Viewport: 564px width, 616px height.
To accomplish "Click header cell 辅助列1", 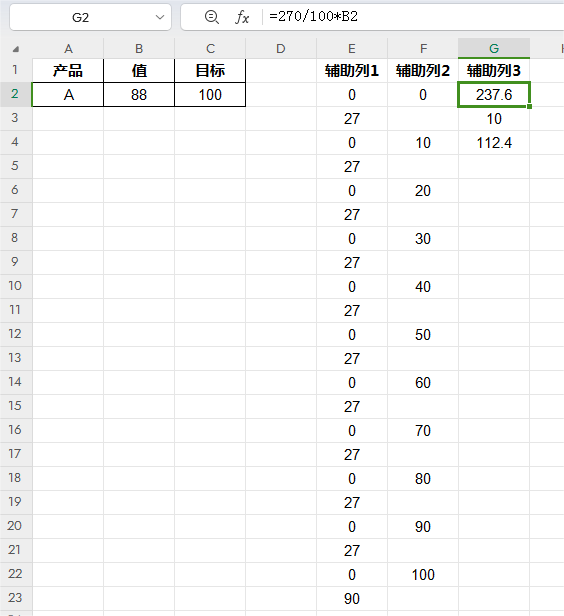I will click(x=352, y=71).
